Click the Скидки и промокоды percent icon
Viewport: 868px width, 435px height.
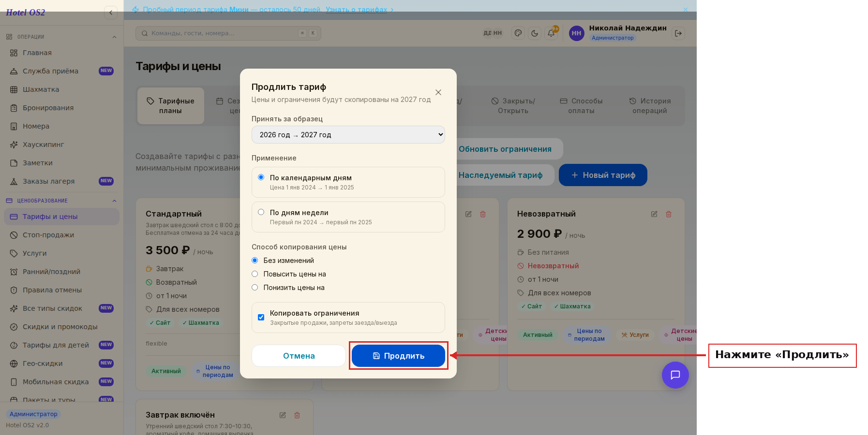[x=14, y=327]
